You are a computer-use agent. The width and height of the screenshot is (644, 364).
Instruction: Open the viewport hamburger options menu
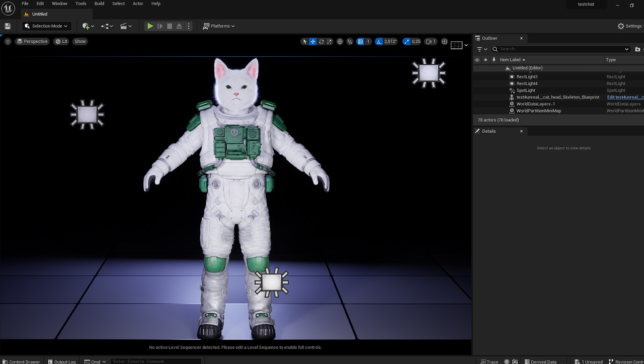coord(8,42)
